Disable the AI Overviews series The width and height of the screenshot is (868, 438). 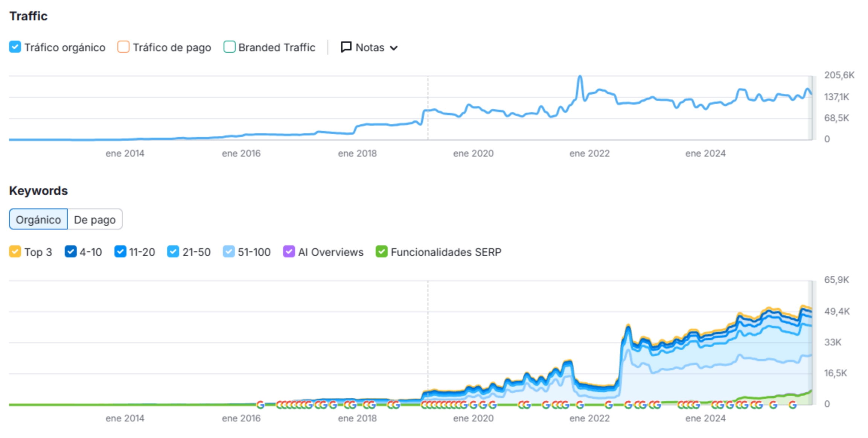click(289, 252)
